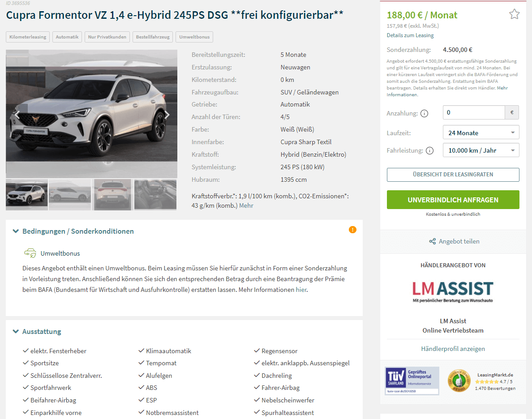Open the Anzahlung info icon
This screenshot has width=532, height=419.
point(424,113)
